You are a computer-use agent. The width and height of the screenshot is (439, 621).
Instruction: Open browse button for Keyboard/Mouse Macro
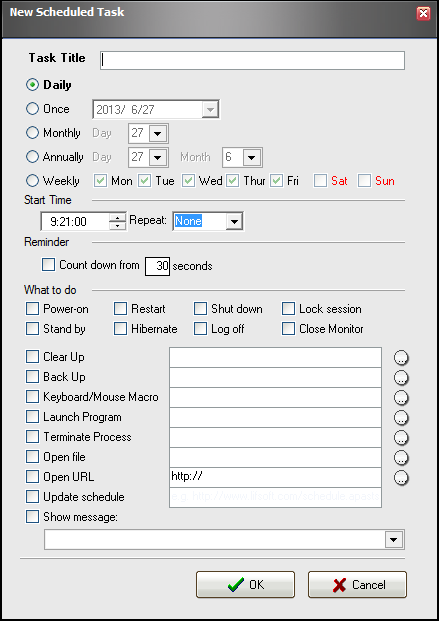401,397
